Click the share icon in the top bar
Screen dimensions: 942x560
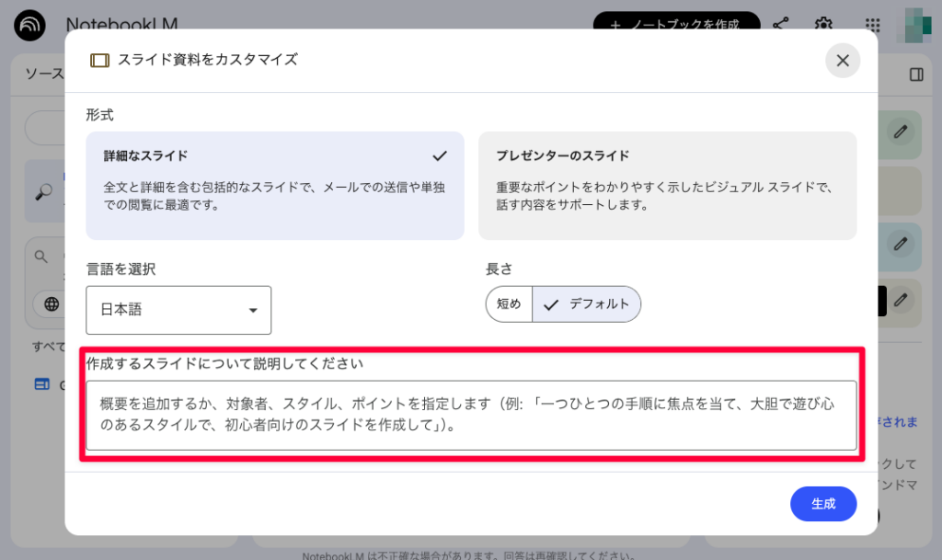coord(780,26)
